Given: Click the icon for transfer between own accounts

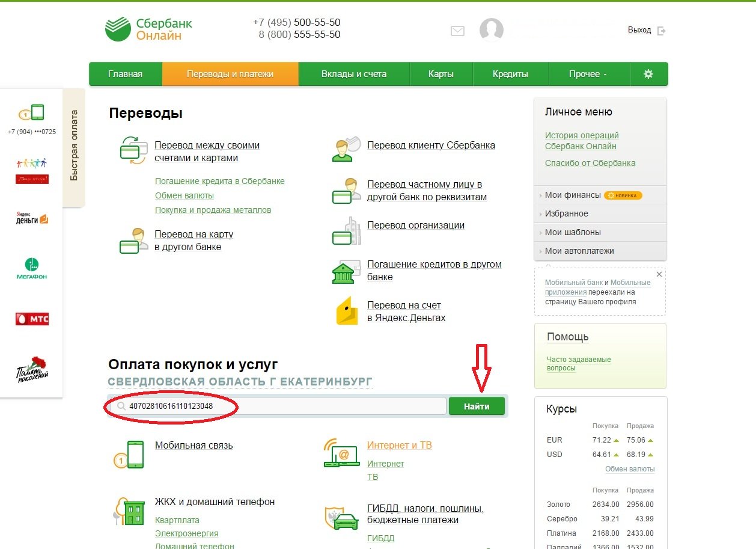Looking at the screenshot, I should tap(133, 150).
